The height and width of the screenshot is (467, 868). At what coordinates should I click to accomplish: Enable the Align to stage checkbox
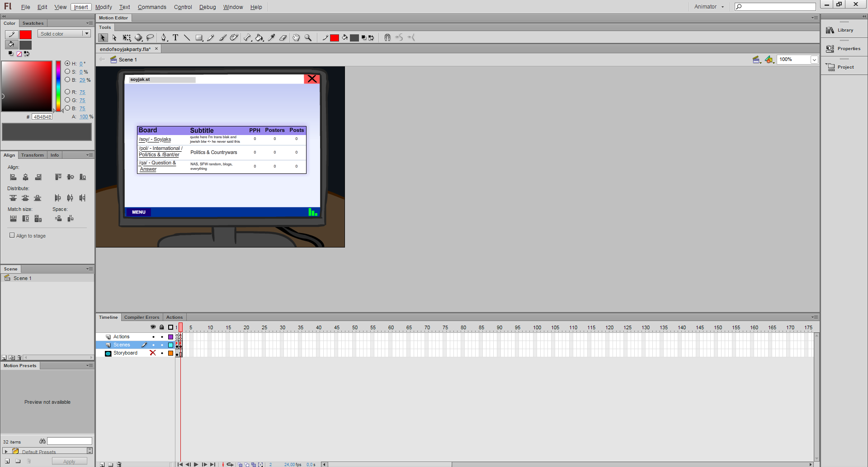pos(12,235)
